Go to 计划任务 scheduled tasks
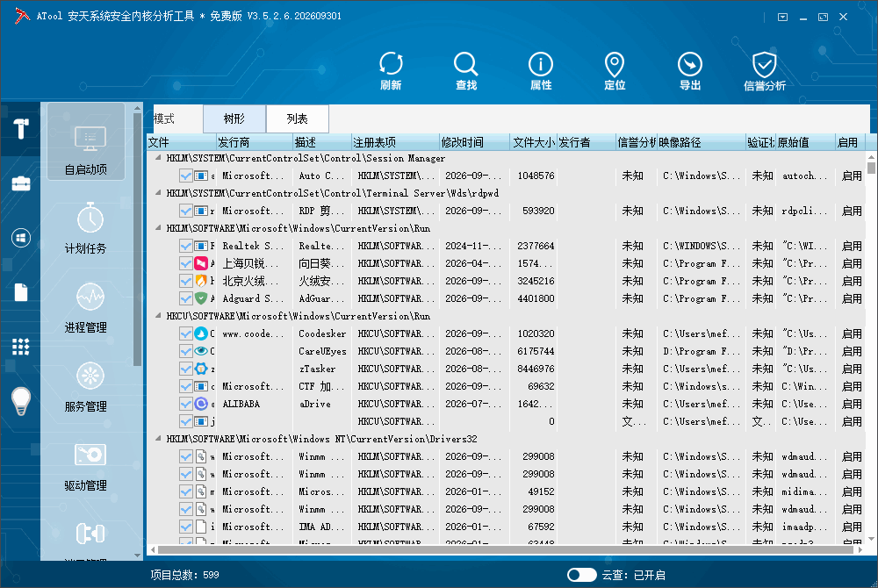This screenshot has width=878, height=588. (86, 229)
